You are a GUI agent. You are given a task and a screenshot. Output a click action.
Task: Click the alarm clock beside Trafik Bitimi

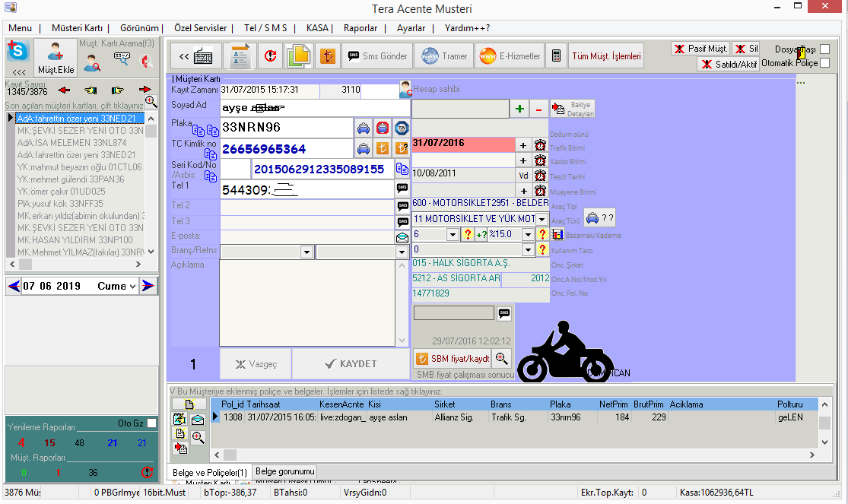[x=540, y=145]
